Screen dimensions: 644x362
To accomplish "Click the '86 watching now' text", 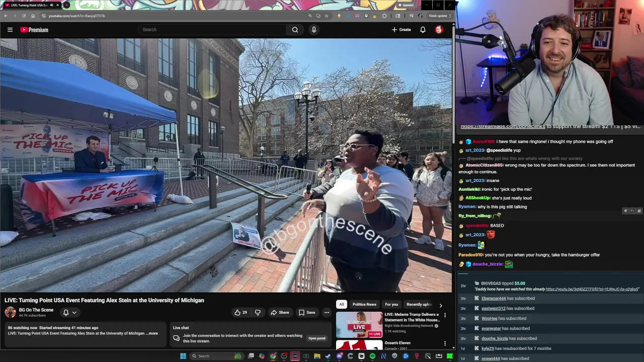I will tap(23, 328).
